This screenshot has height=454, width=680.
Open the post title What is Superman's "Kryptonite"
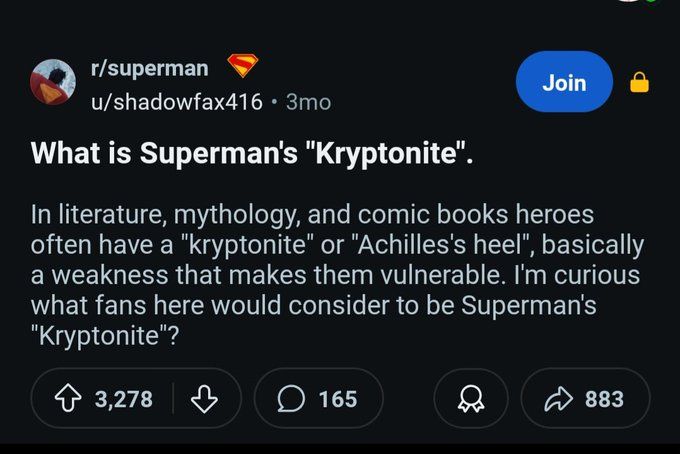pos(252,153)
